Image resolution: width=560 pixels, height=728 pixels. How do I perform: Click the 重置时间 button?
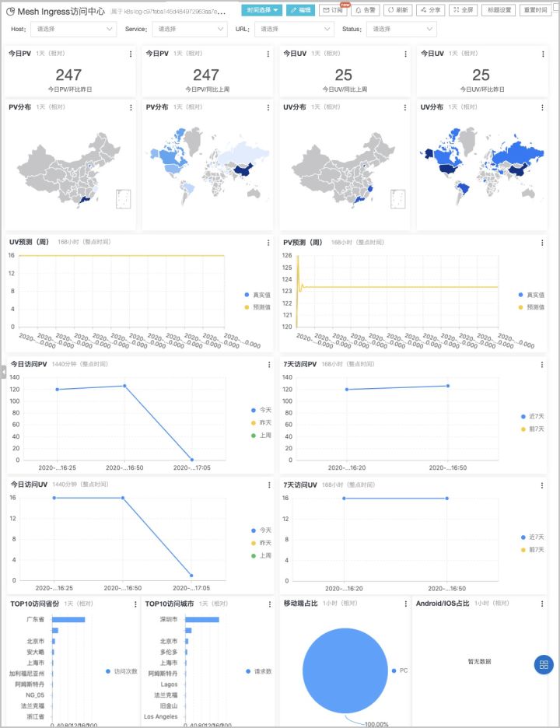[535, 10]
